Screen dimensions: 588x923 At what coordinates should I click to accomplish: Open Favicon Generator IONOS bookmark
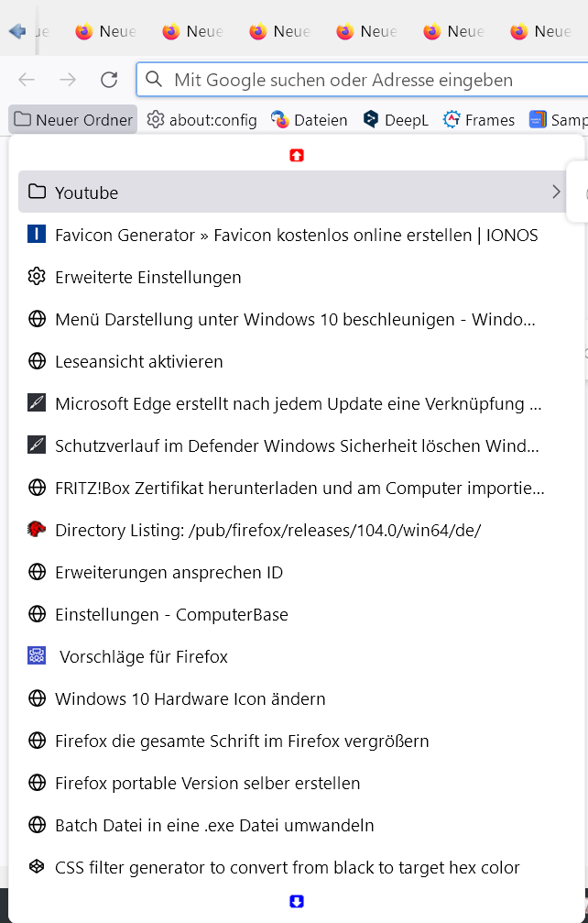pyautogui.click(x=296, y=236)
